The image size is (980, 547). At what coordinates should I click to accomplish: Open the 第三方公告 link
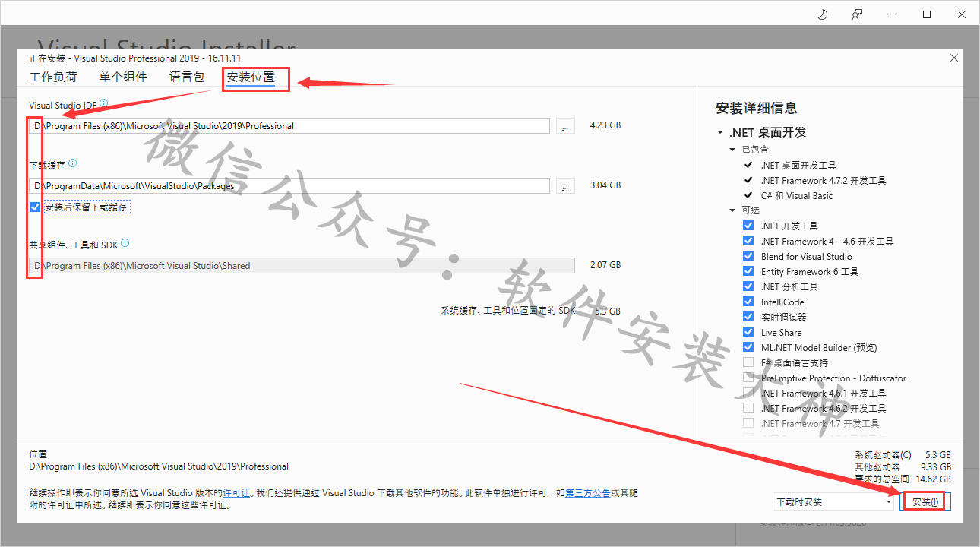[x=588, y=493]
